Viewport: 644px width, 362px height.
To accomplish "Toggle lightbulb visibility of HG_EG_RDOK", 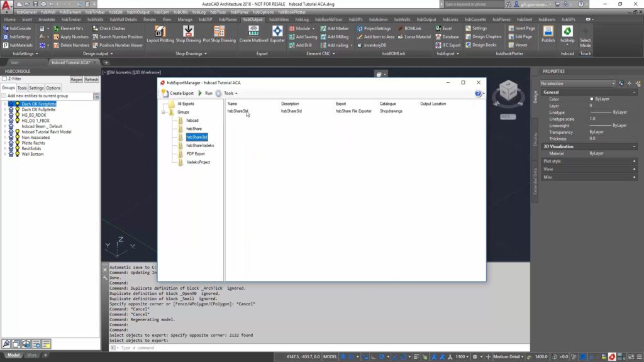I will point(17,116).
